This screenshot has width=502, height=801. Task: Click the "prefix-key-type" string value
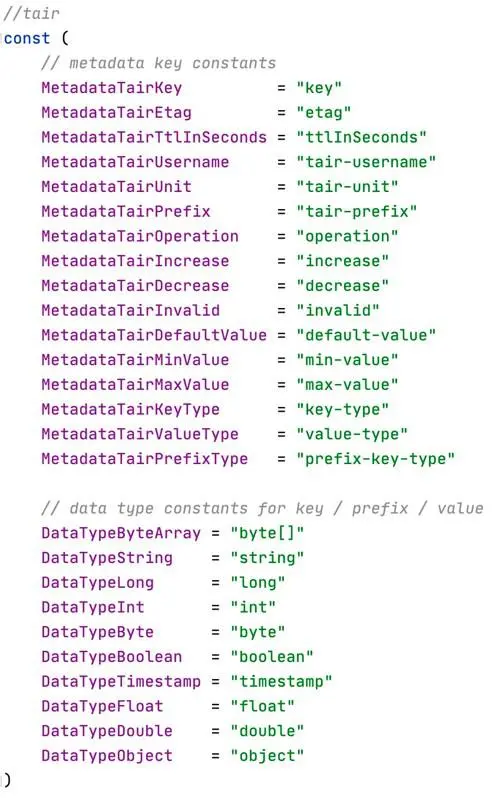[375, 459]
